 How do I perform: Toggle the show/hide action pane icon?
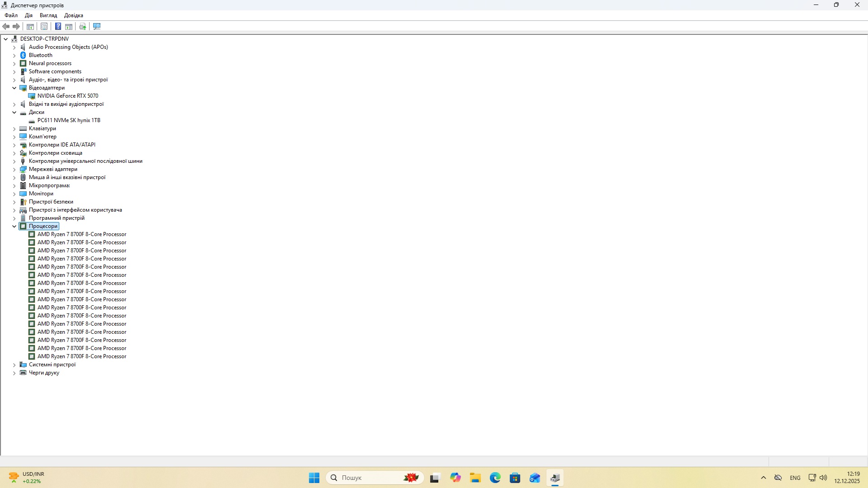tap(69, 27)
